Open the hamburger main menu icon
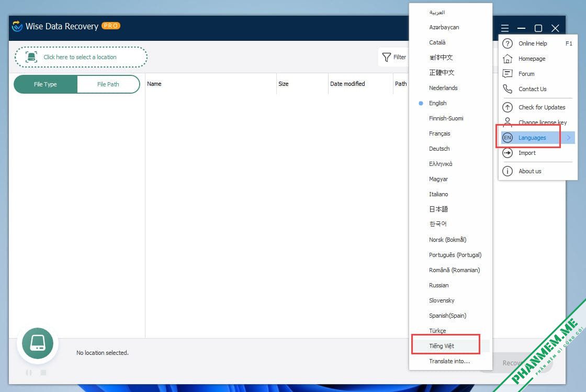This screenshot has height=392, width=586. [504, 28]
